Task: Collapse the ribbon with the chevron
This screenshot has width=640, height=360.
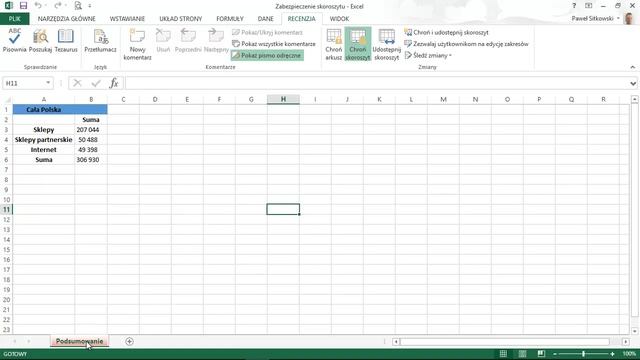Action: (x=633, y=67)
